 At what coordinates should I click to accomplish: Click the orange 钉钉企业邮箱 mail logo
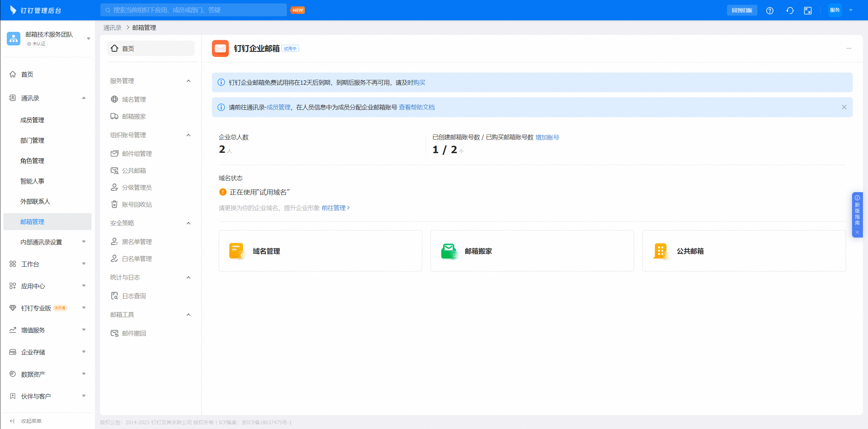pos(220,48)
